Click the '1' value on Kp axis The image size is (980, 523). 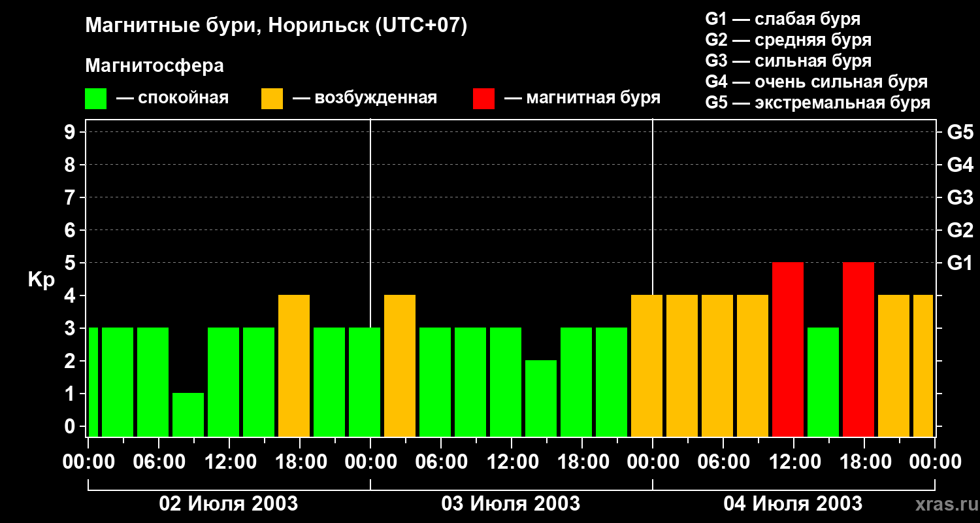pyautogui.click(x=71, y=394)
